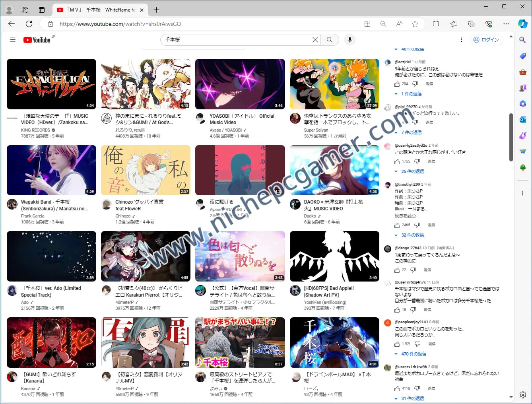Open channel name KING RECORDS
The image size is (532, 404).
click(x=35, y=130)
